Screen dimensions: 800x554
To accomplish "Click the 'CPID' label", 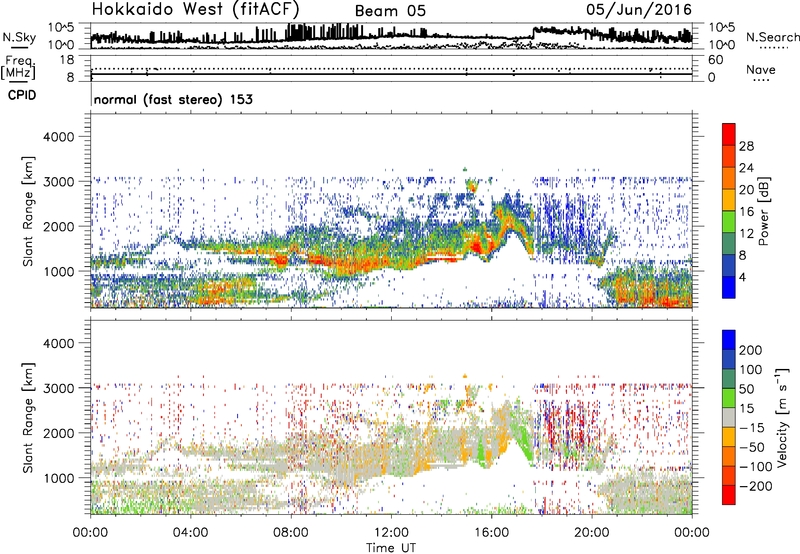I will (x=22, y=95).
